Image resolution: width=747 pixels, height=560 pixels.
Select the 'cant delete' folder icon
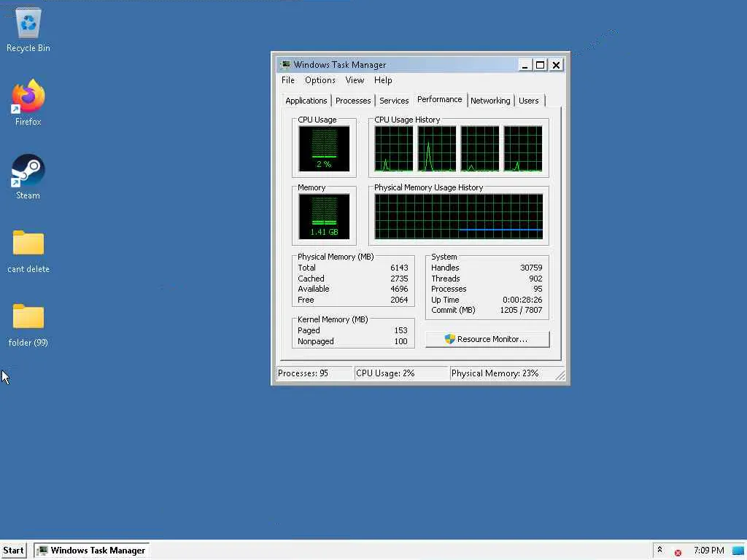tap(28, 251)
